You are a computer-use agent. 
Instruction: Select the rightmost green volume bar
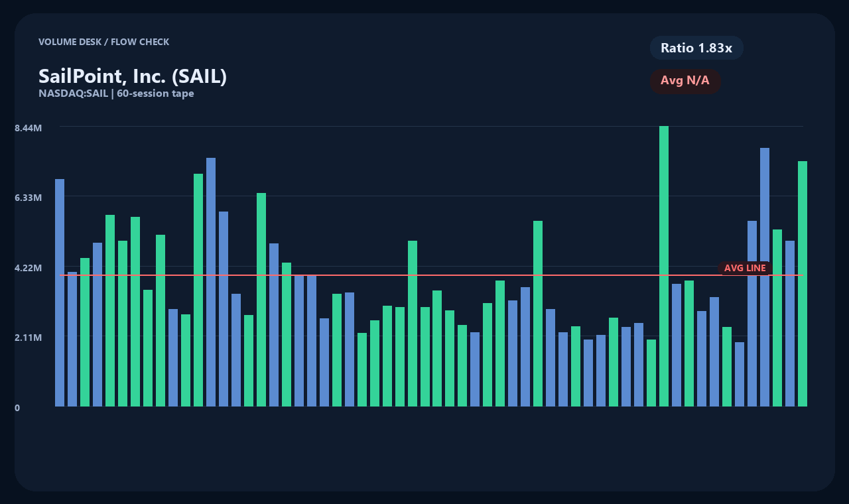click(x=803, y=284)
